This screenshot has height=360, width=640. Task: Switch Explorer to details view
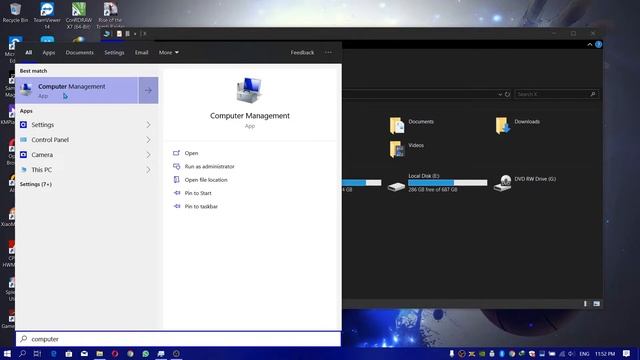[x=585, y=304]
